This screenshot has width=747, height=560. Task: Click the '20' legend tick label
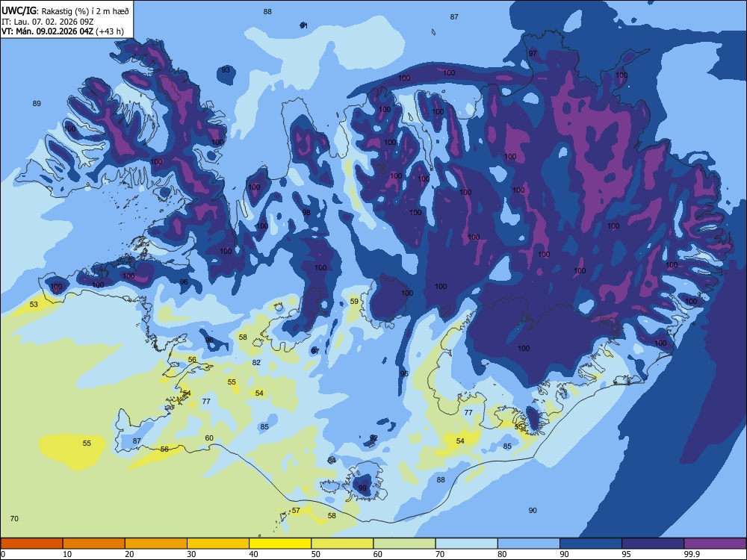pos(129,554)
